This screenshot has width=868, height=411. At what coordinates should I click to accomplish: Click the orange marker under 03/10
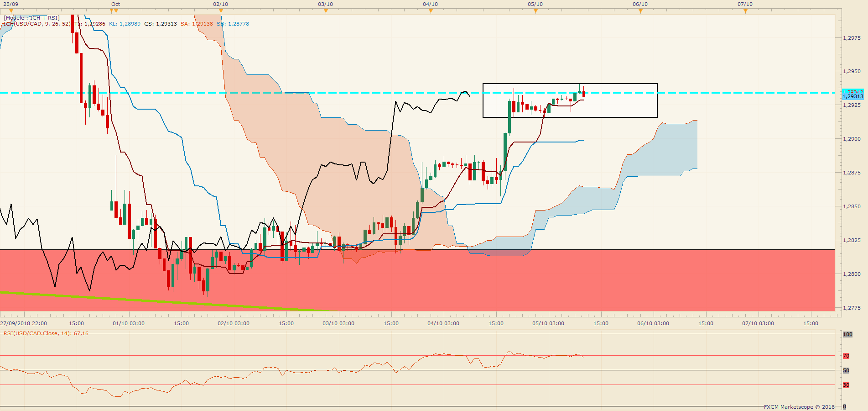pyautogui.click(x=326, y=11)
